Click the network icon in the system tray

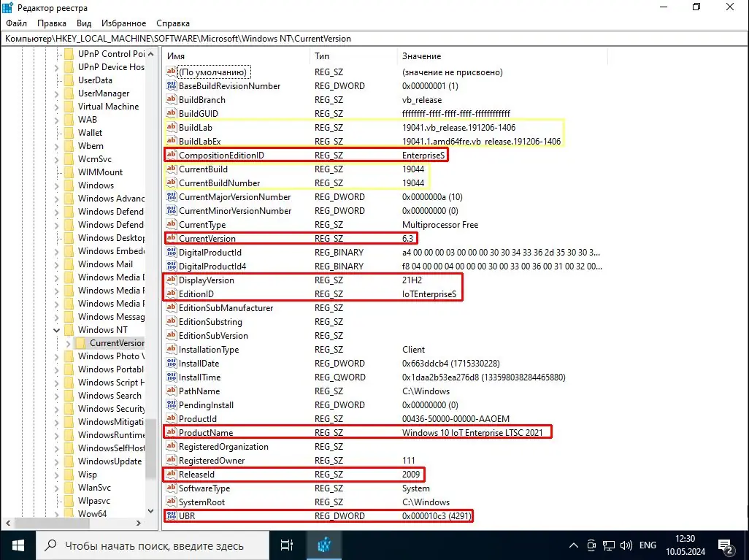point(609,545)
